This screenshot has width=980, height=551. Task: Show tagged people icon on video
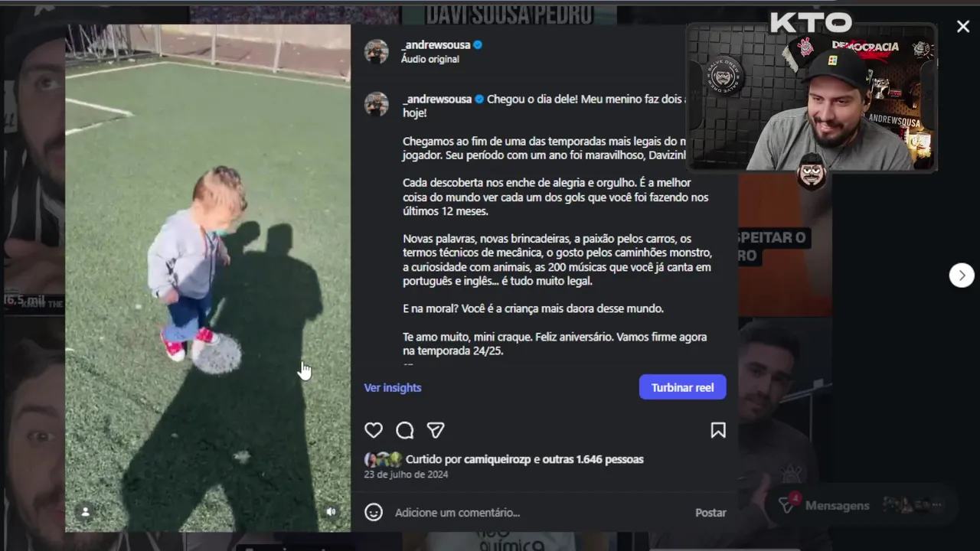coord(86,511)
